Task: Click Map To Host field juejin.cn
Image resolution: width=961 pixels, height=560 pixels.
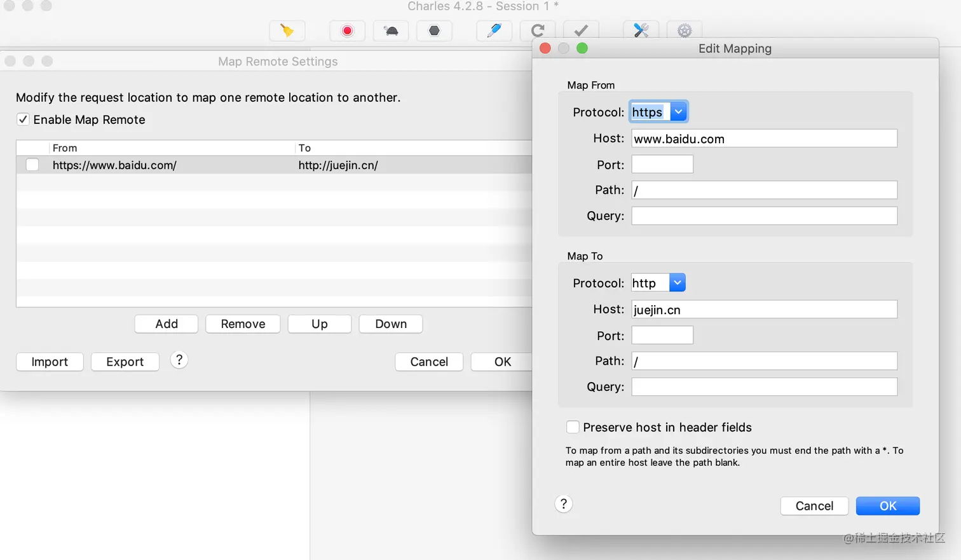Action: [x=764, y=310]
